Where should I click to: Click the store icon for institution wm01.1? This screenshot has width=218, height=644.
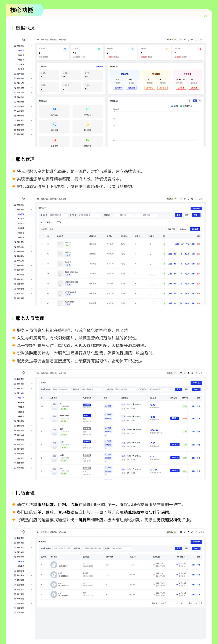pos(53,584)
